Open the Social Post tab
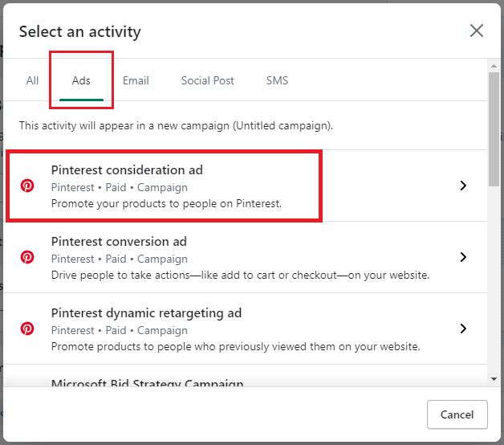 coord(208,80)
